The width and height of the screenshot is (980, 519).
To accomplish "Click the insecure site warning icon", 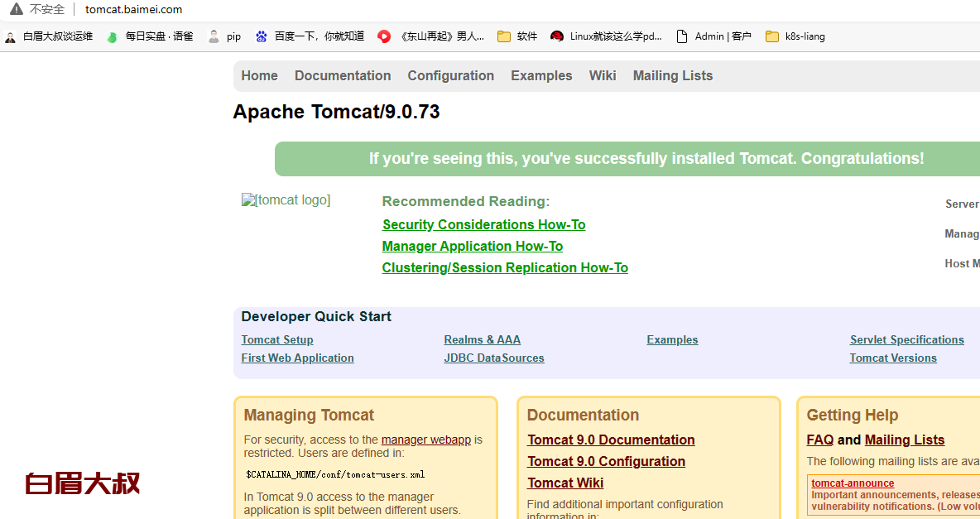I will click(17, 9).
